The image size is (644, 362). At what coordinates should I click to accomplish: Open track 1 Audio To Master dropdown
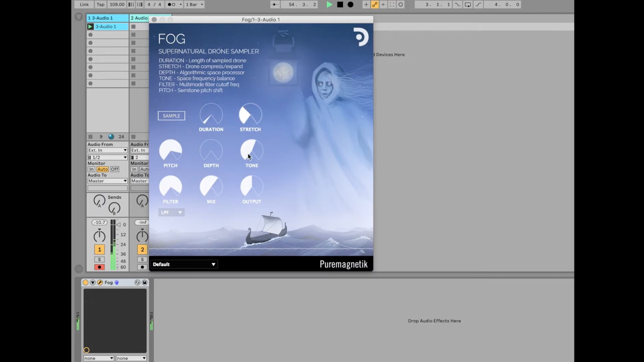pos(107,181)
